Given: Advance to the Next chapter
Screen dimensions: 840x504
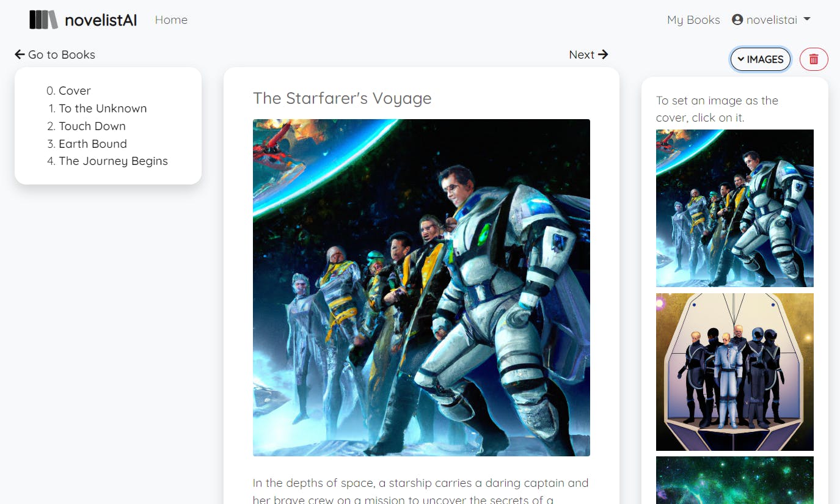Looking at the screenshot, I should (588, 54).
